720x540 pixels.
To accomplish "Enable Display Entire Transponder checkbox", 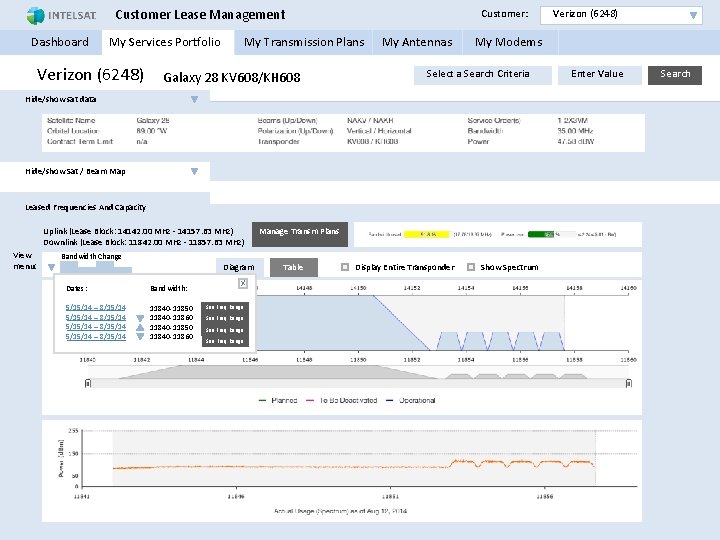I will [344, 267].
